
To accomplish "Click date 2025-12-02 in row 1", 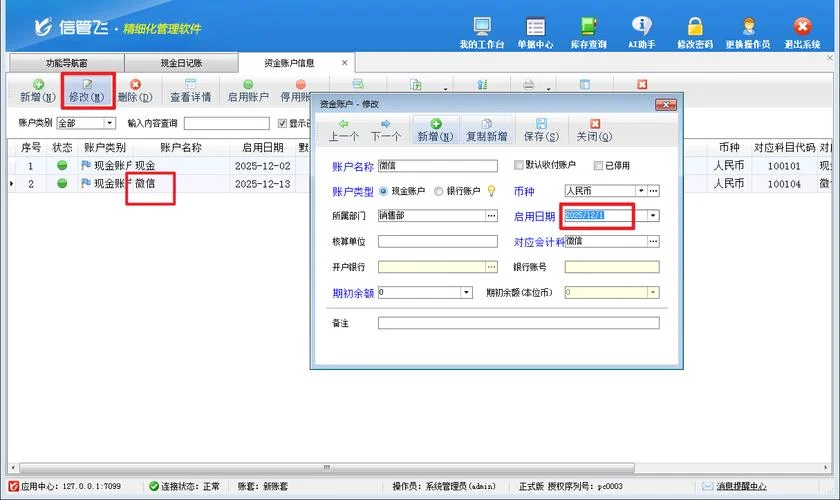I will pos(262,166).
